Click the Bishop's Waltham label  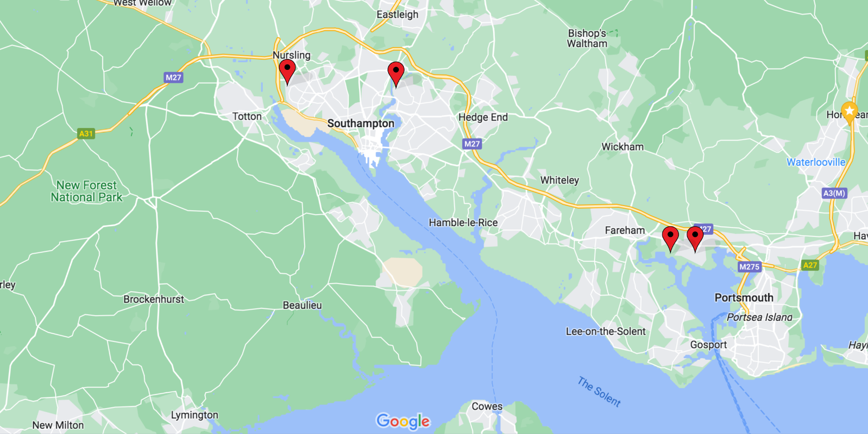click(x=587, y=38)
